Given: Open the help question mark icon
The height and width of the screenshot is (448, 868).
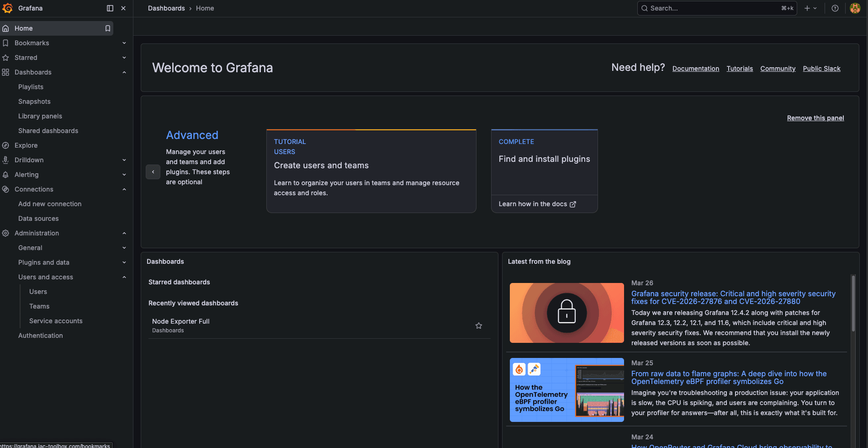Looking at the screenshot, I should 835,8.
